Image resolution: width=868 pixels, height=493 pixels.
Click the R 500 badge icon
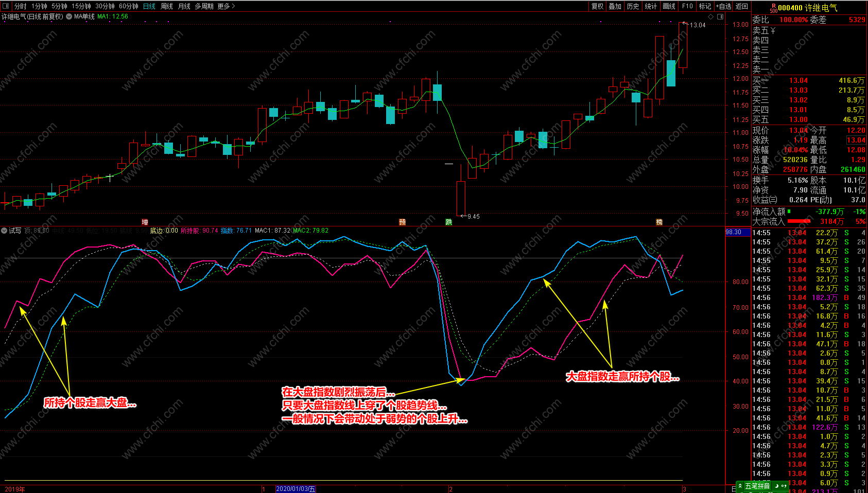tap(774, 8)
